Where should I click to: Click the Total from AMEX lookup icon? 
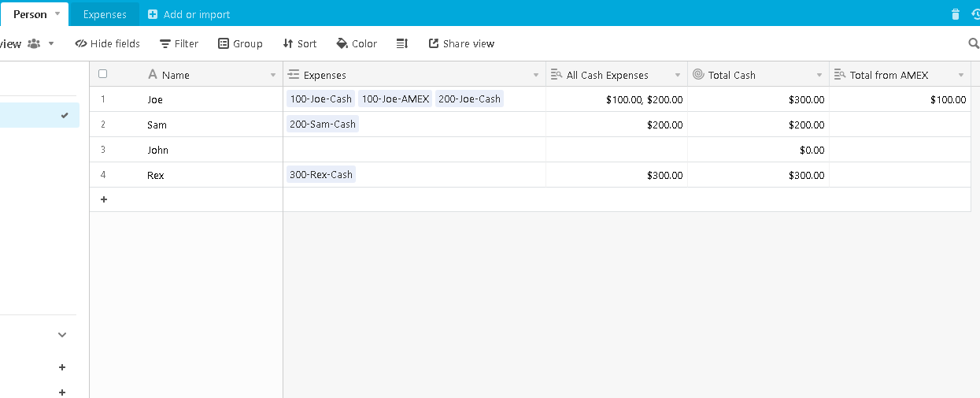click(839, 74)
